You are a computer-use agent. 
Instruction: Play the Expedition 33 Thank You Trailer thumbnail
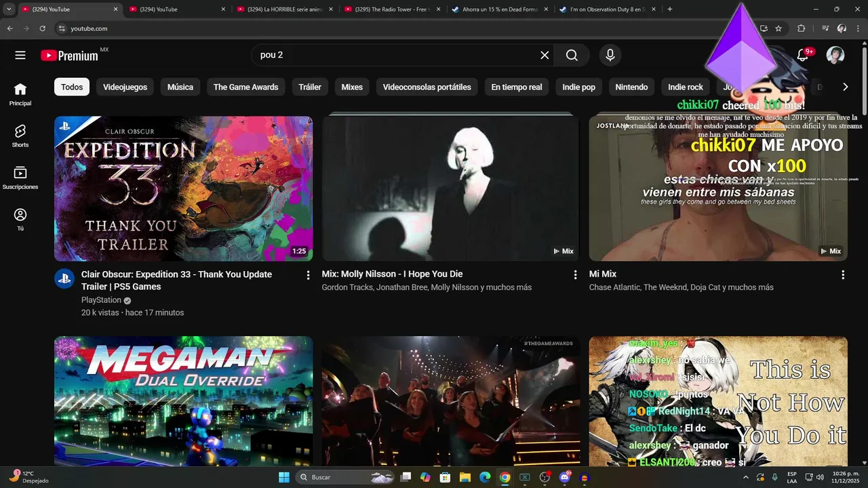tap(183, 188)
